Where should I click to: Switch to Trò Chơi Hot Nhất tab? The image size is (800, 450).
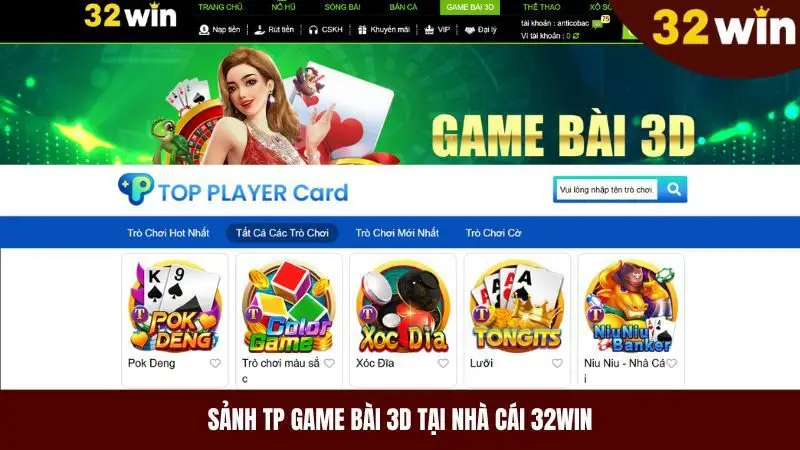coord(168,233)
